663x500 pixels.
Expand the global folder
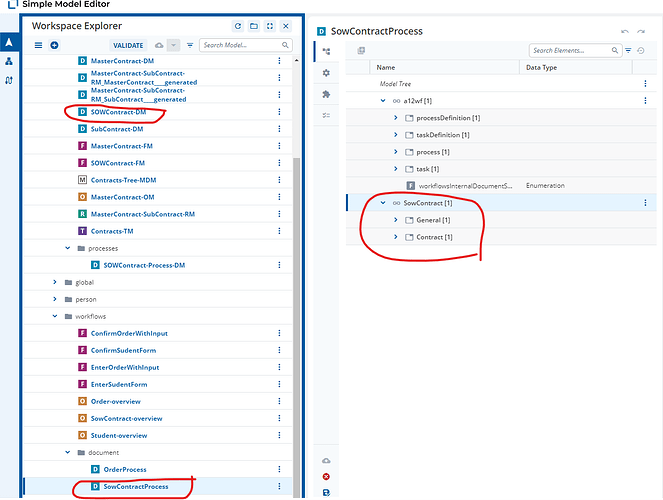pyautogui.click(x=55, y=282)
